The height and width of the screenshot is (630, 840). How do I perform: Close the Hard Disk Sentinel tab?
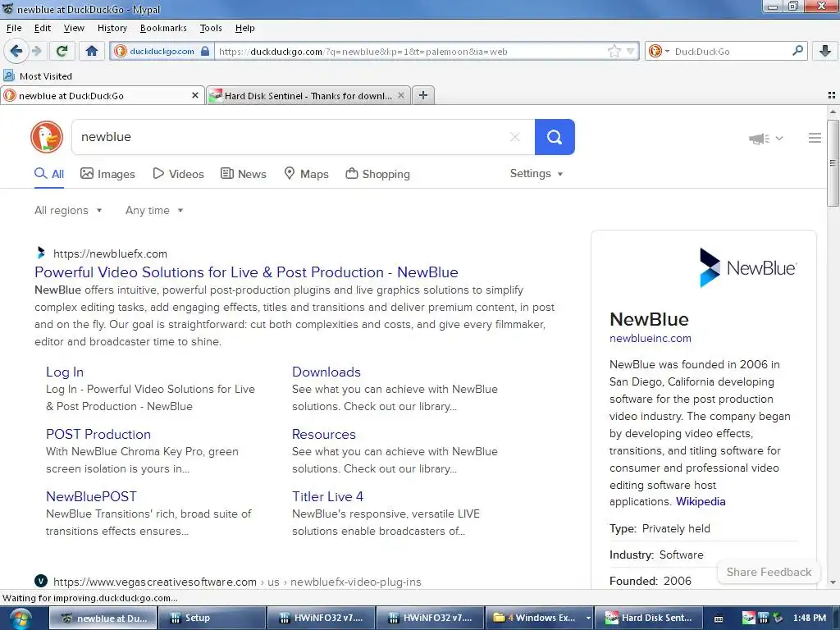pyautogui.click(x=400, y=95)
